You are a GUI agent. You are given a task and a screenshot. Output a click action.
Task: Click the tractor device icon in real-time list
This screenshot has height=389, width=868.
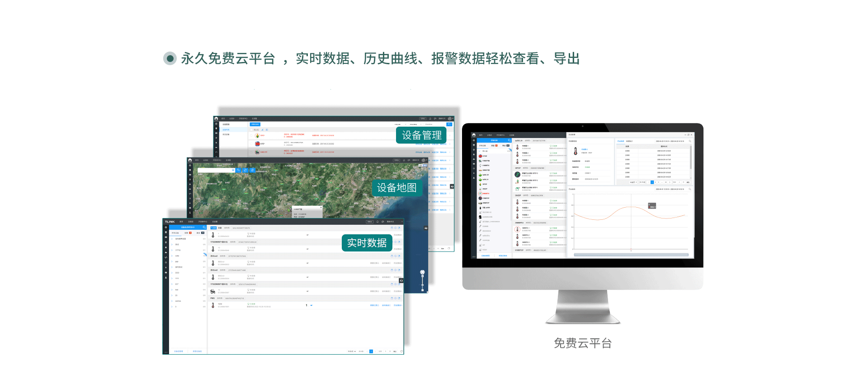click(x=213, y=291)
